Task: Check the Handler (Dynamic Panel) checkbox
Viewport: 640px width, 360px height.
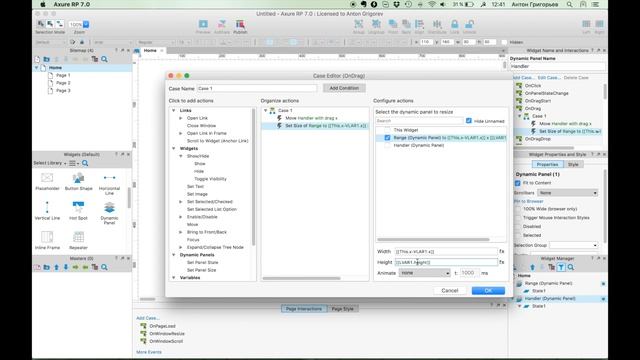Action: [x=387, y=145]
